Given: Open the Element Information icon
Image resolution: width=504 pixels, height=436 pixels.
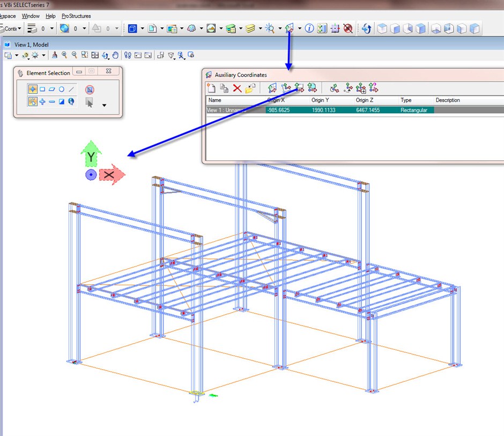Looking at the screenshot, I should click(x=309, y=28).
